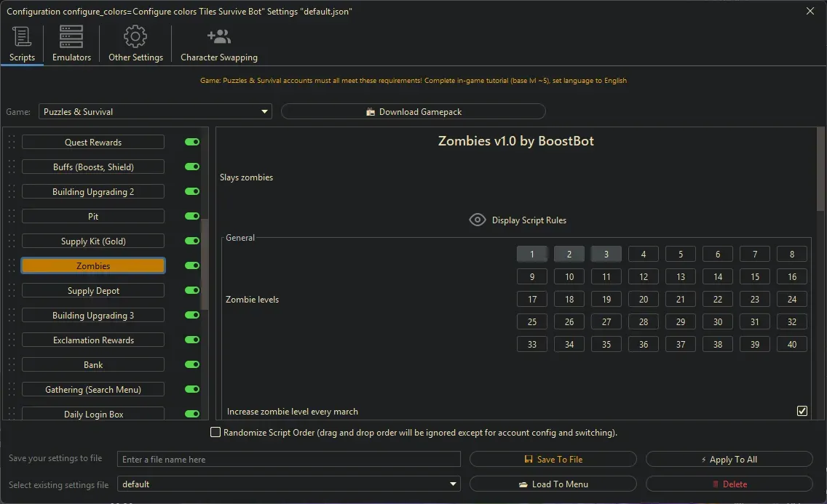Click drag handle beside Supply Depot
Screen dimensions: 827x504
[x=11, y=291]
